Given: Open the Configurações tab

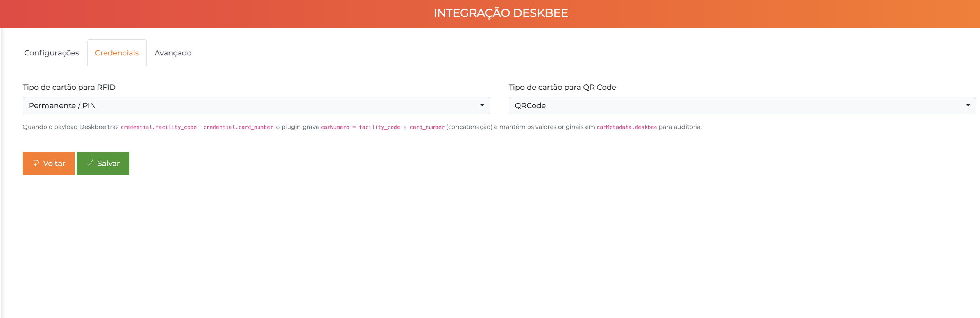Looking at the screenshot, I should tap(52, 53).
